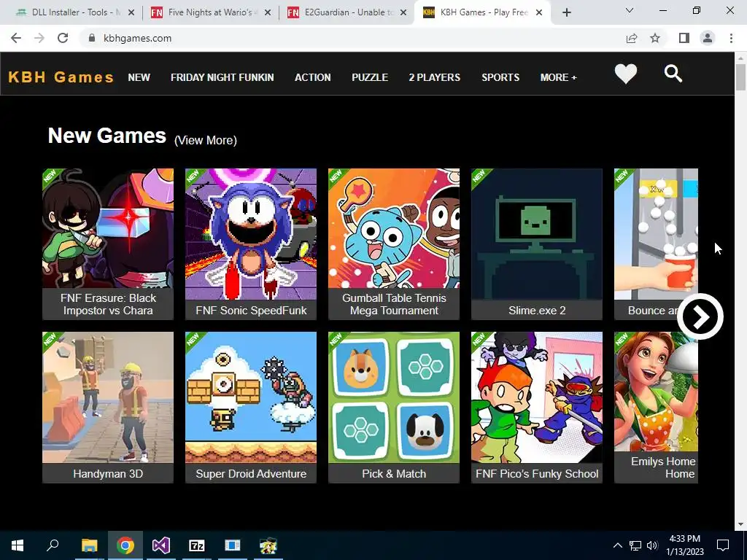Reload the page with the refresh icon
The width and height of the screenshot is (747, 560).
[x=63, y=38]
